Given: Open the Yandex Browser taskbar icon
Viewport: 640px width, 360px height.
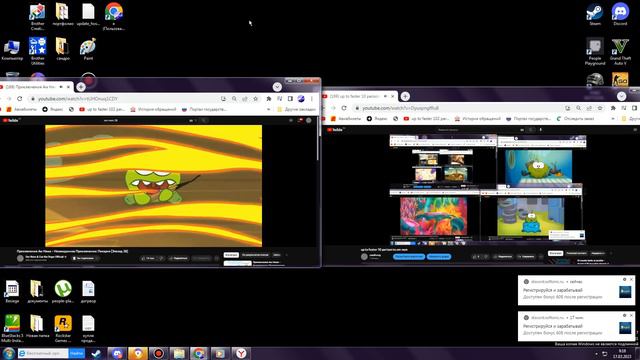Looking at the screenshot, I should pos(241,353).
